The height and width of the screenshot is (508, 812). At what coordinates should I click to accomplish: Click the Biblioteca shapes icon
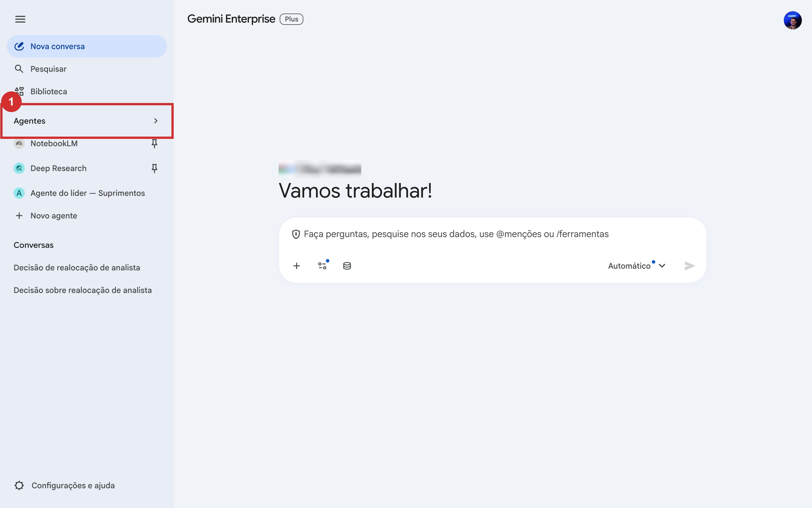[x=19, y=91]
